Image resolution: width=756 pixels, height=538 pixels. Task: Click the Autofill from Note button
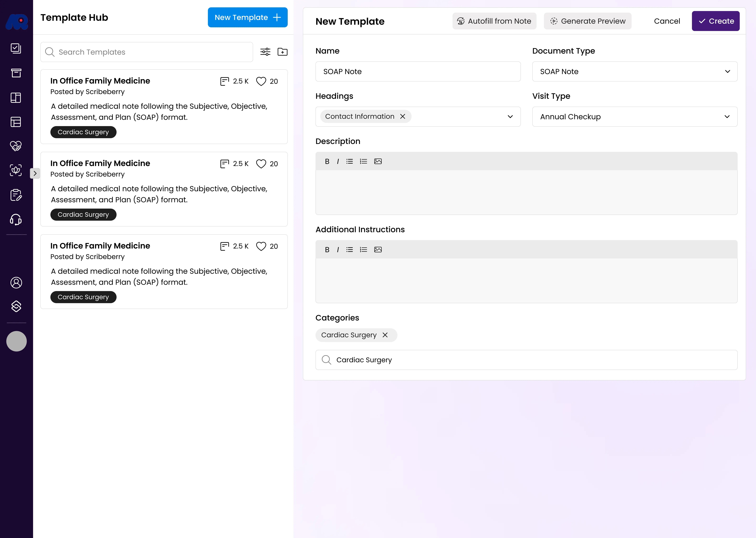(x=494, y=21)
